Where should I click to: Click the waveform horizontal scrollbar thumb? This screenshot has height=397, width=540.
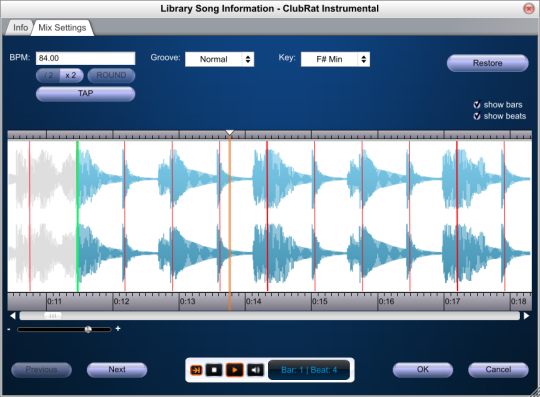pos(53,316)
